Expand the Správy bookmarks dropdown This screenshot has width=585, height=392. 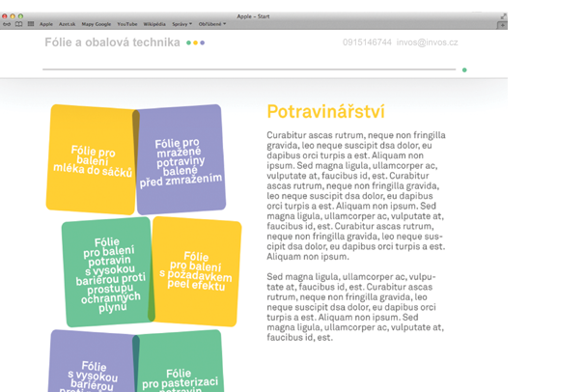(x=181, y=23)
